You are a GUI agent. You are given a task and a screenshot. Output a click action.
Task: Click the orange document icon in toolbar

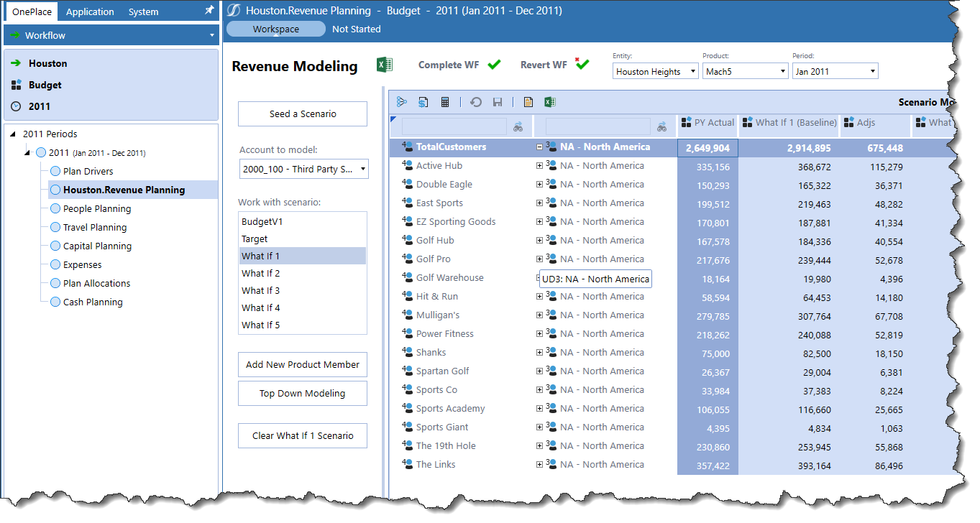click(x=528, y=102)
